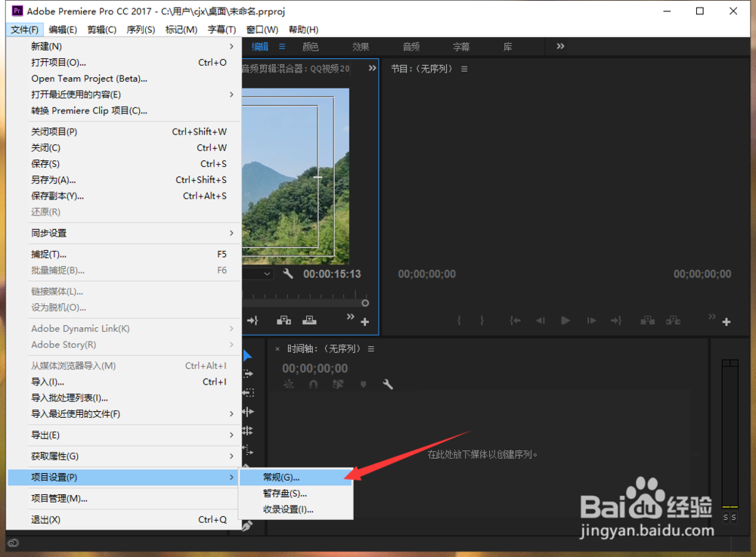The height and width of the screenshot is (557, 756).
Task: Select 关闭(C) menu item
Action: pos(125,147)
